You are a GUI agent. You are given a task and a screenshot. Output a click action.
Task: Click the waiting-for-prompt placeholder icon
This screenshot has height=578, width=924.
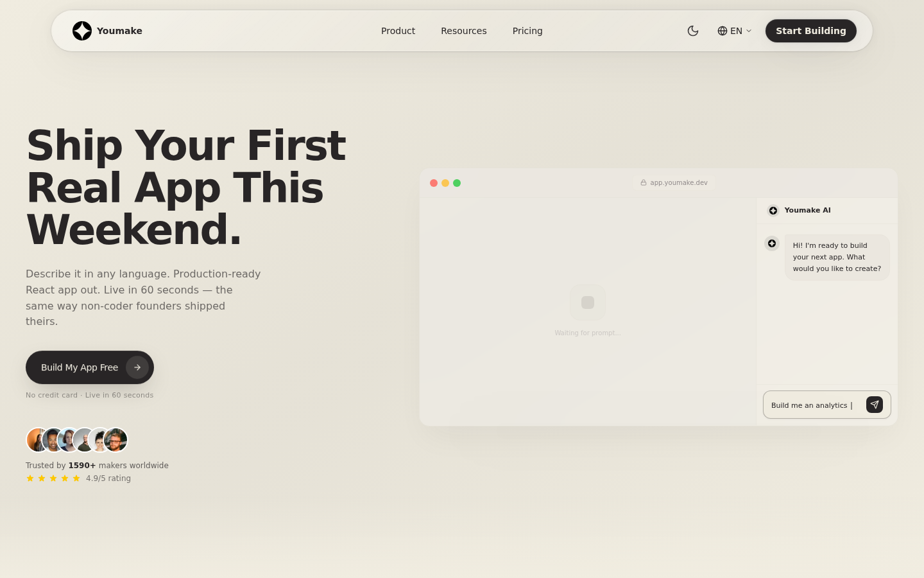click(588, 302)
